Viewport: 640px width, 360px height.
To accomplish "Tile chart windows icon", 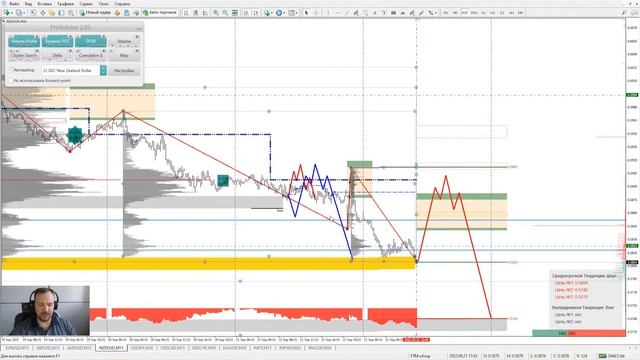I will pyautogui.click(x=235, y=13).
